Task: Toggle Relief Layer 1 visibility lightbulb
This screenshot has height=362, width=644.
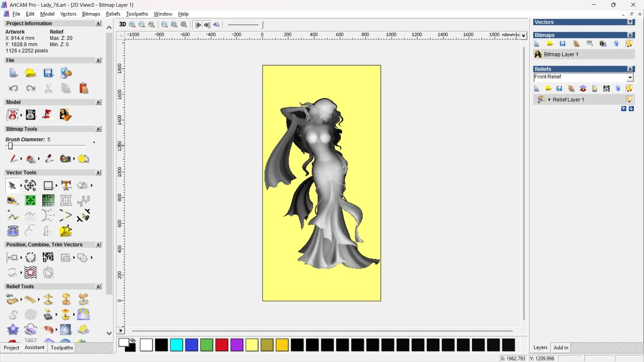Action: (x=629, y=100)
